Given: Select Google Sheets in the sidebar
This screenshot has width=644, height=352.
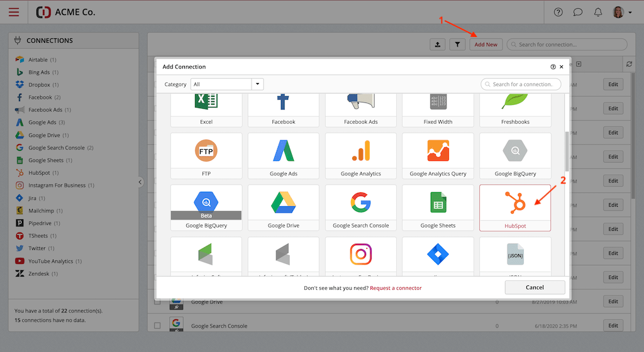Looking at the screenshot, I should [44, 160].
